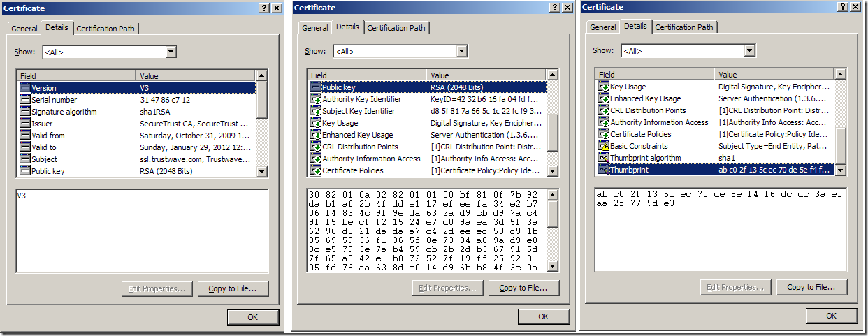Select the Subject Key Identifier extension icon

point(316,111)
